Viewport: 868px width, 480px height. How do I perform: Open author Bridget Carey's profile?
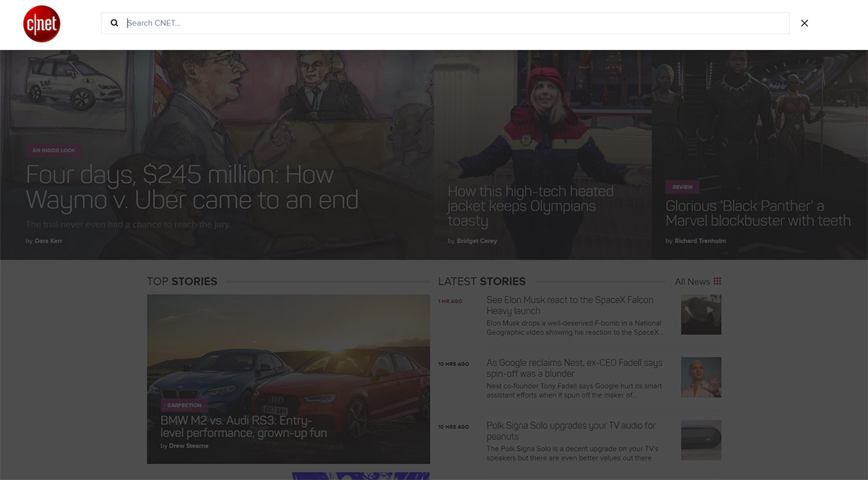tap(477, 241)
